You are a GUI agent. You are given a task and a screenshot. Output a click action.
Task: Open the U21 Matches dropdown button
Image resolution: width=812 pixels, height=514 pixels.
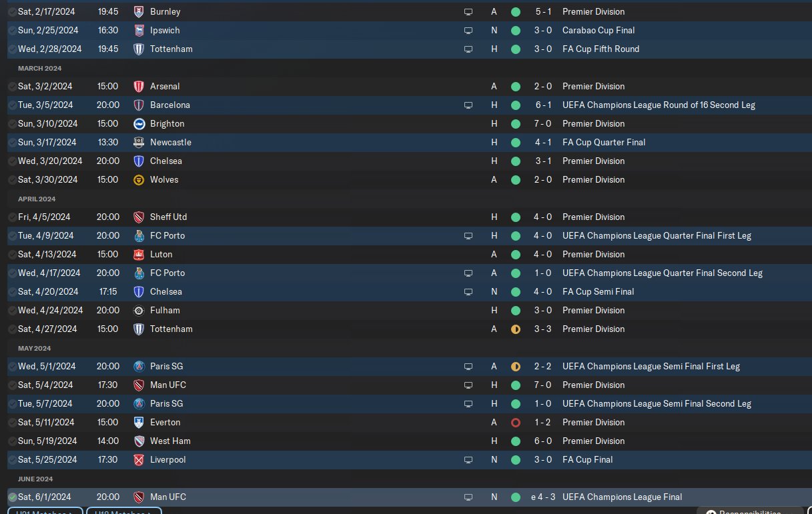45,511
